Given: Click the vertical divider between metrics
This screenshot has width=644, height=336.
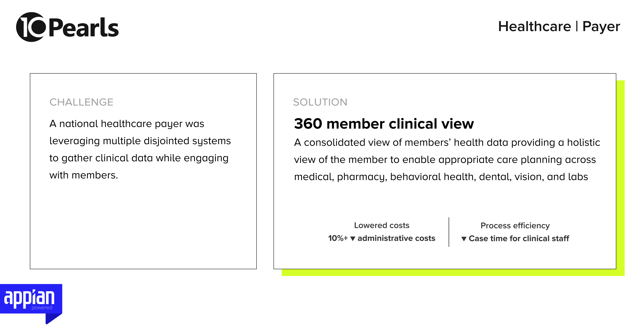Looking at the screenshot, I should (x=449, y=232).
